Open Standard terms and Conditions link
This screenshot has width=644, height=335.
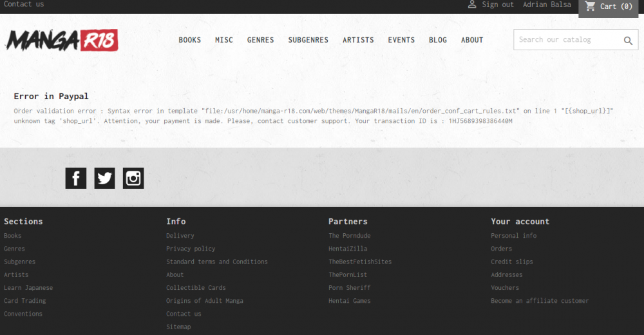point(217,262)
